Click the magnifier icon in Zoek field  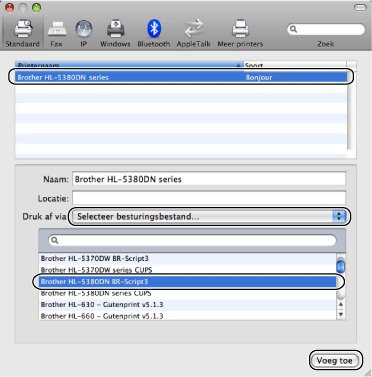point(293,29)
